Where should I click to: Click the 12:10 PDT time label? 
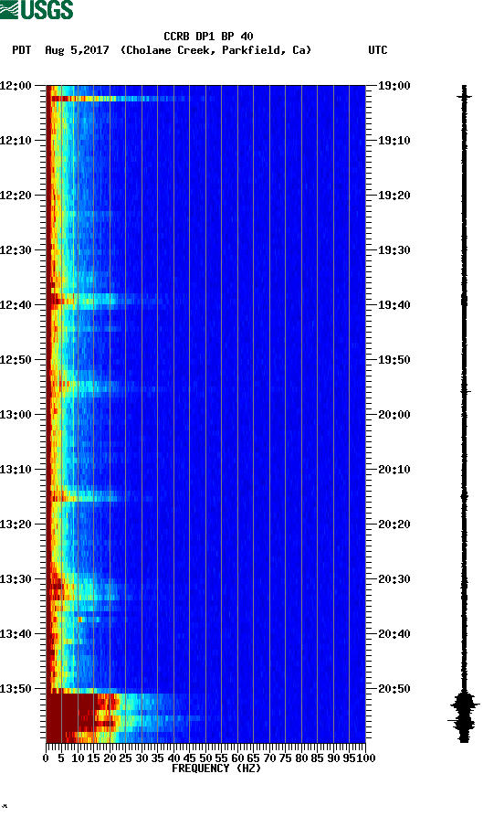16,141
